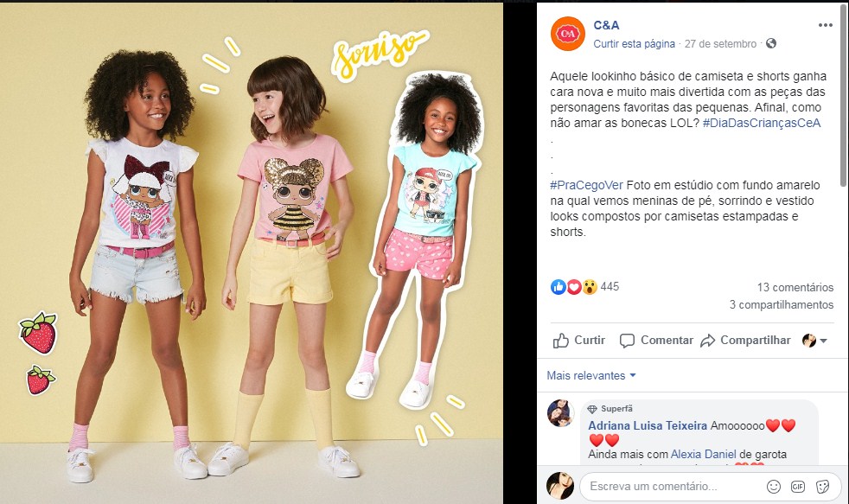Open the sticker picker in comment box
This screenshot has height=504, width=849.
[822, 486]
